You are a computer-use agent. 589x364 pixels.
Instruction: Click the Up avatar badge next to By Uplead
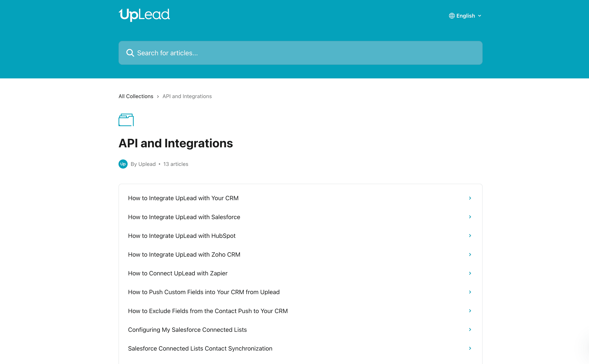coord(123,164)
